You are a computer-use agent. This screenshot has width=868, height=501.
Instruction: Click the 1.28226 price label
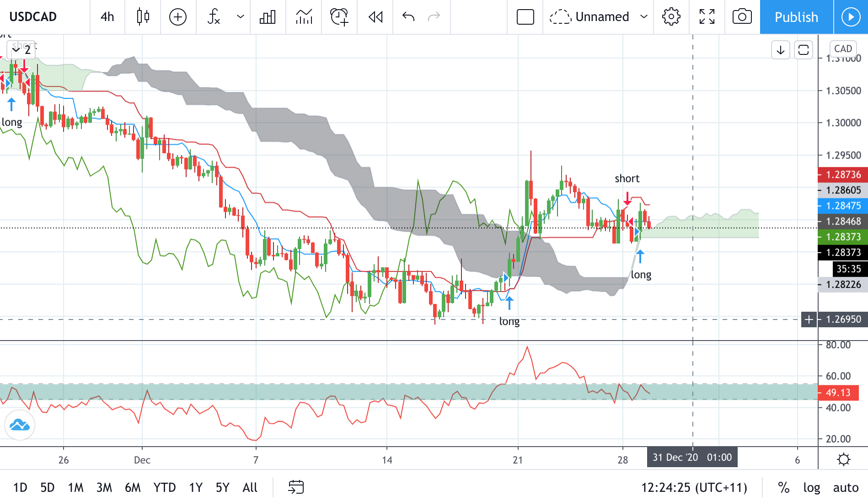[842, 284]
